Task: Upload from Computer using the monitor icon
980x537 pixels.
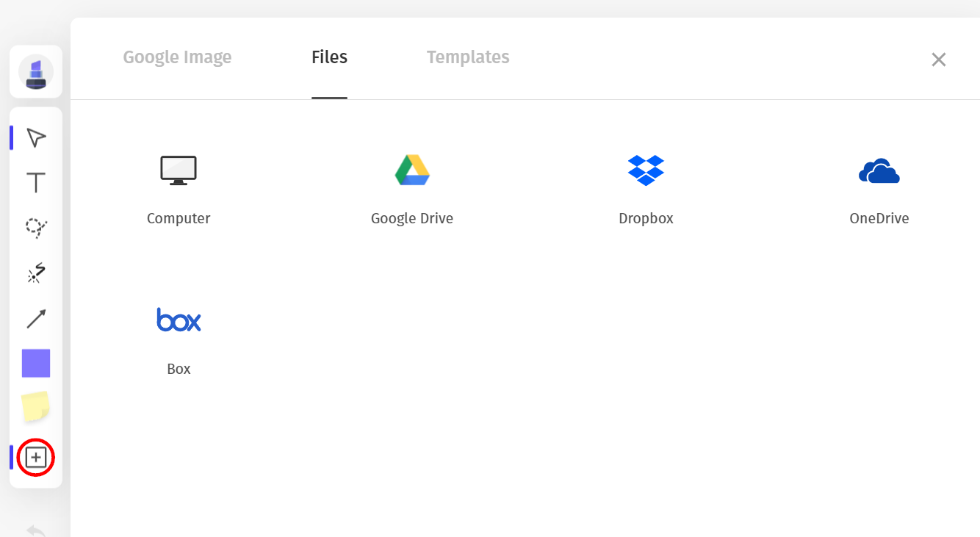Action: pyautogui.click(x=179, y=170)
